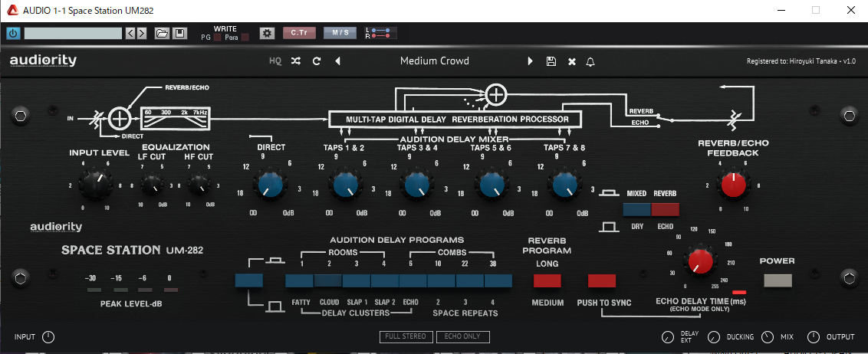Toggle the REVERB/ECHO red switch

pos(665,210)
